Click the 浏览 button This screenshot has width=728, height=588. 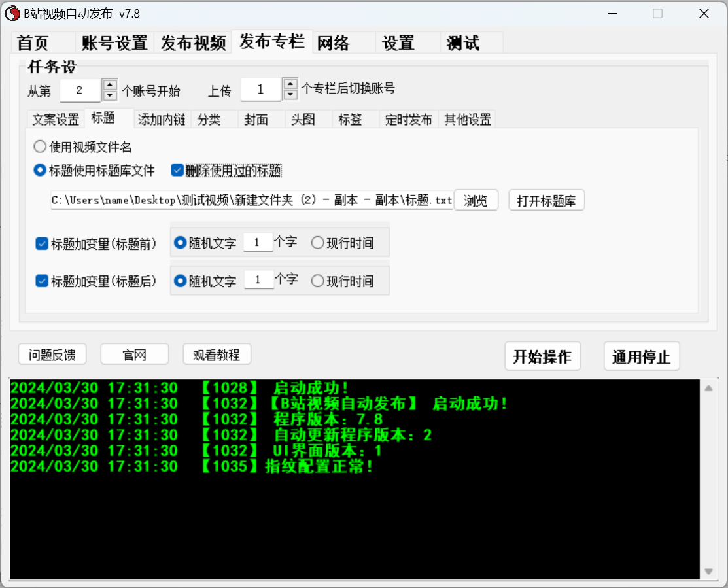pos(476,200)
